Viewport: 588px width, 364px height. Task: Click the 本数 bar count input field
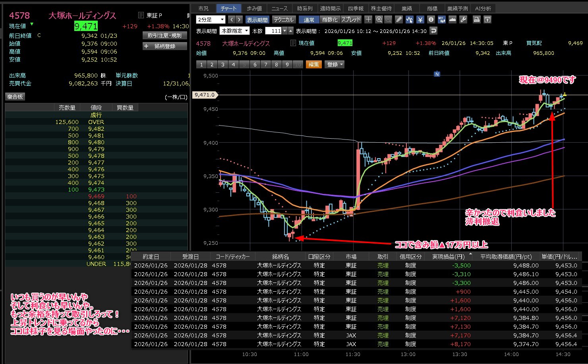click(x=273, y=31)
